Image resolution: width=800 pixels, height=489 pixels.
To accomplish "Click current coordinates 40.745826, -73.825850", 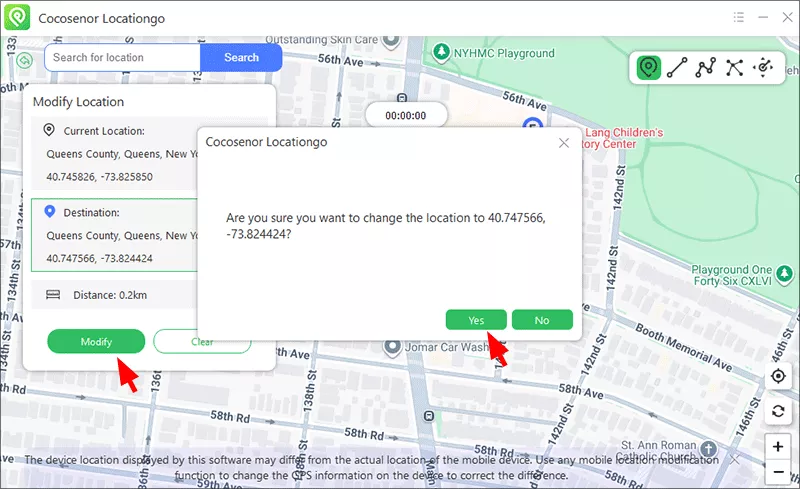I will click(x=99, y=177).
